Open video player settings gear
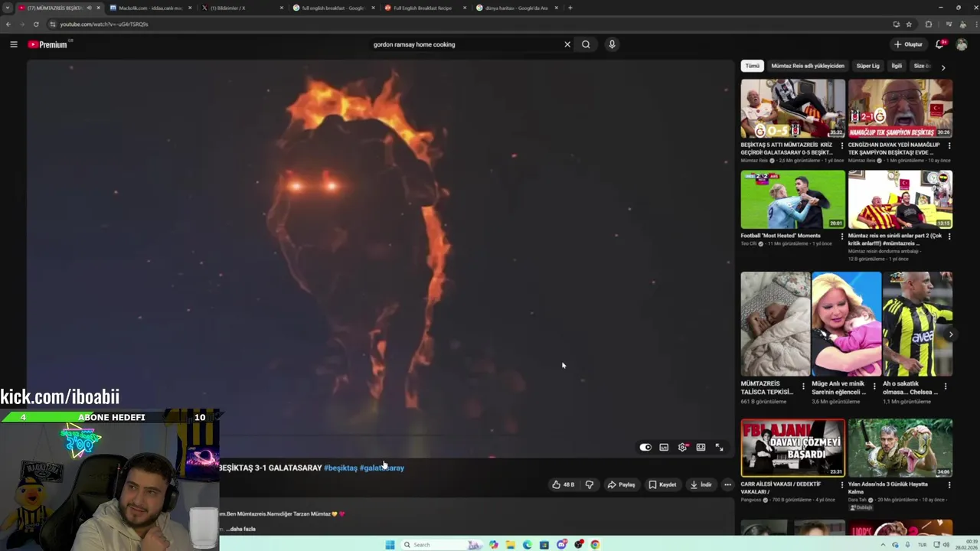Screen dimensions: 980x551 point(682,448)
